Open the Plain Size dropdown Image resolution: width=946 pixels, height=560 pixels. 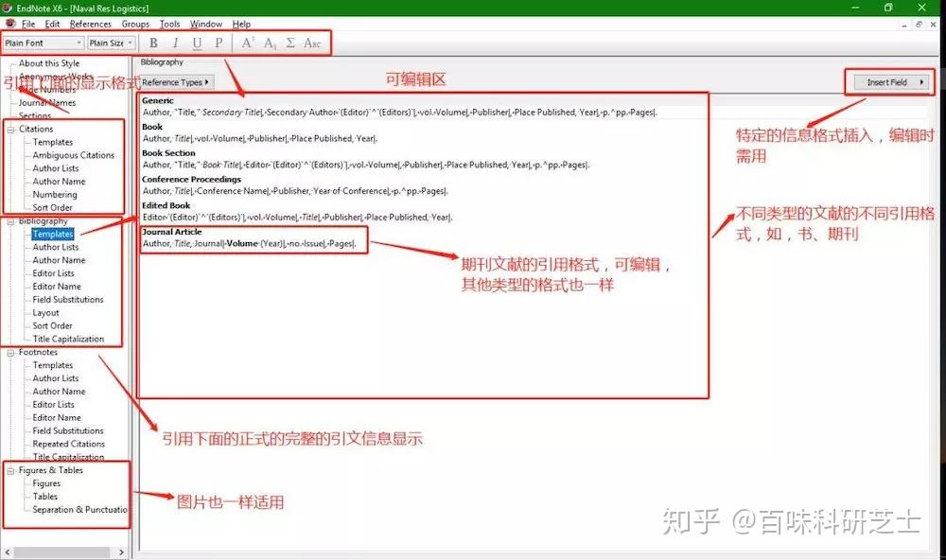110,43
